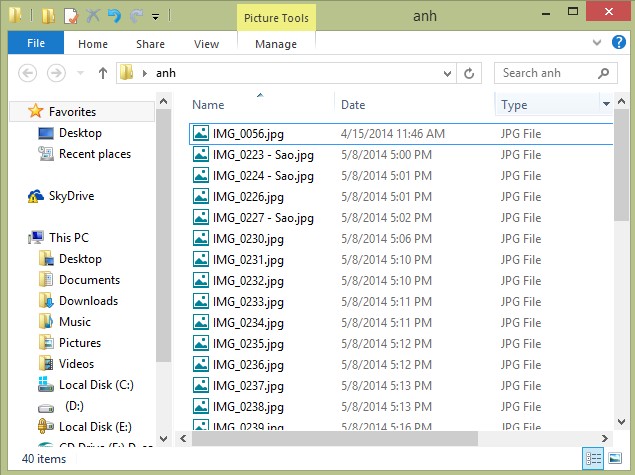Go back with the Back arrow button
635x475 pixels.
pyautogui.click(x=28, y=73)
